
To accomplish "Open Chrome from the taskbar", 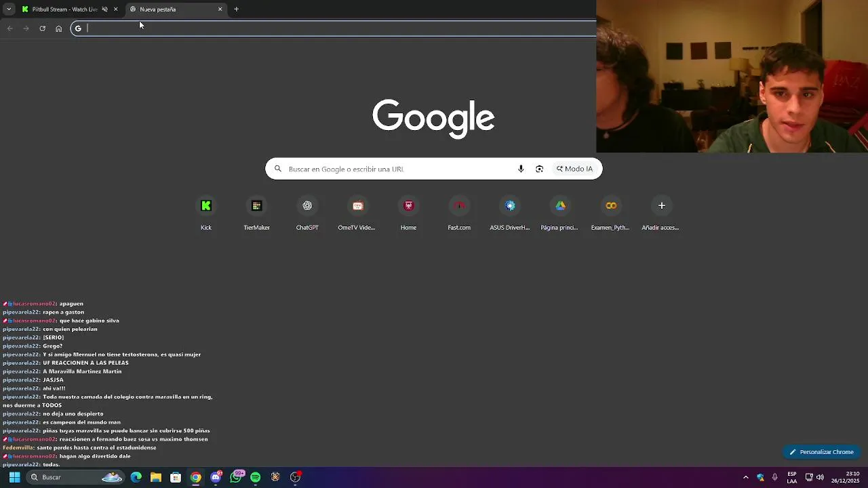I will coord(195,477).
